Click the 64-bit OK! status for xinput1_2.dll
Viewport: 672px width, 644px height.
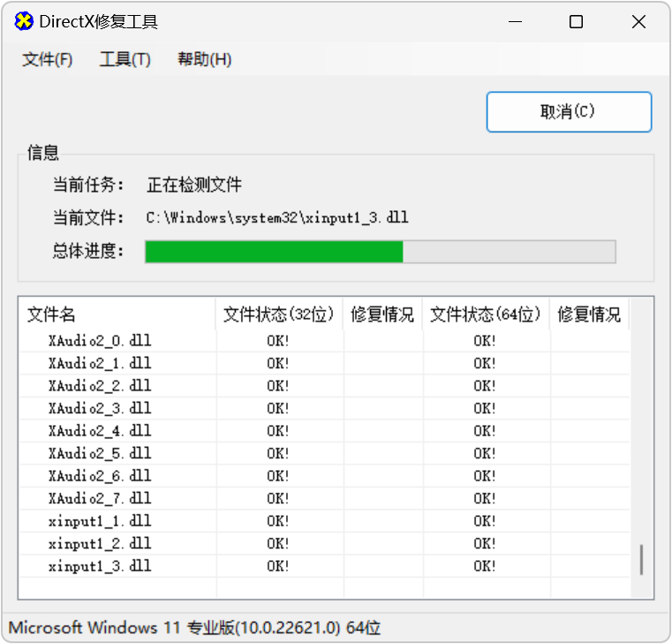485,543
